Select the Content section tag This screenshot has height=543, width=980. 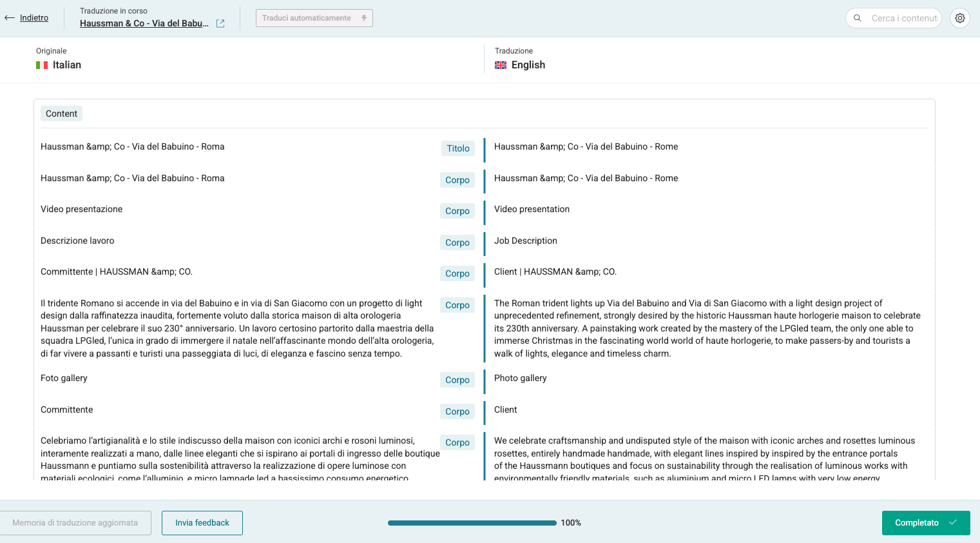pyautogui.click(x=61, y=114)
